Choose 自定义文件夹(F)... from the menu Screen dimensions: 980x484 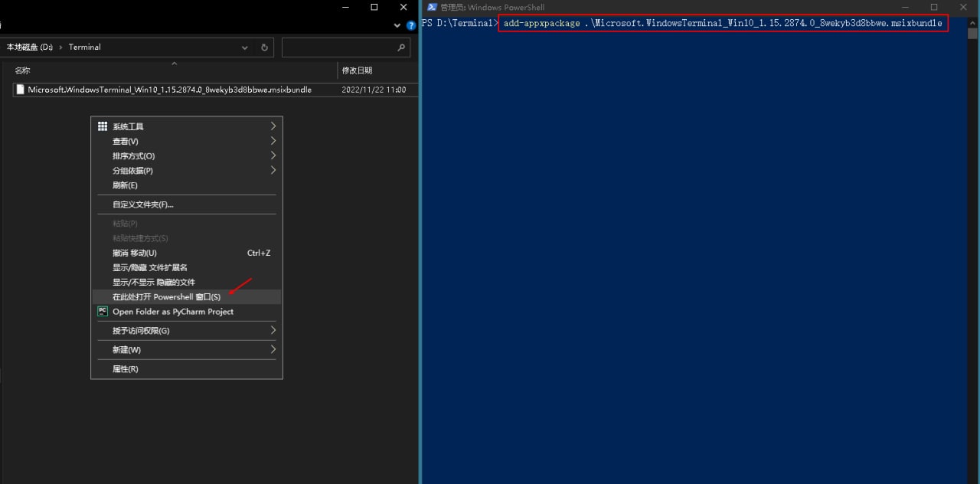(x=187, y=204)
